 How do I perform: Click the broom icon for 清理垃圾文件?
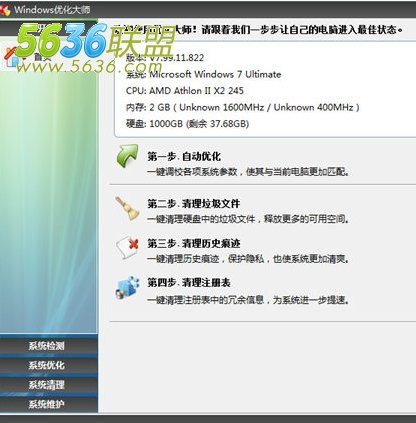127,208
